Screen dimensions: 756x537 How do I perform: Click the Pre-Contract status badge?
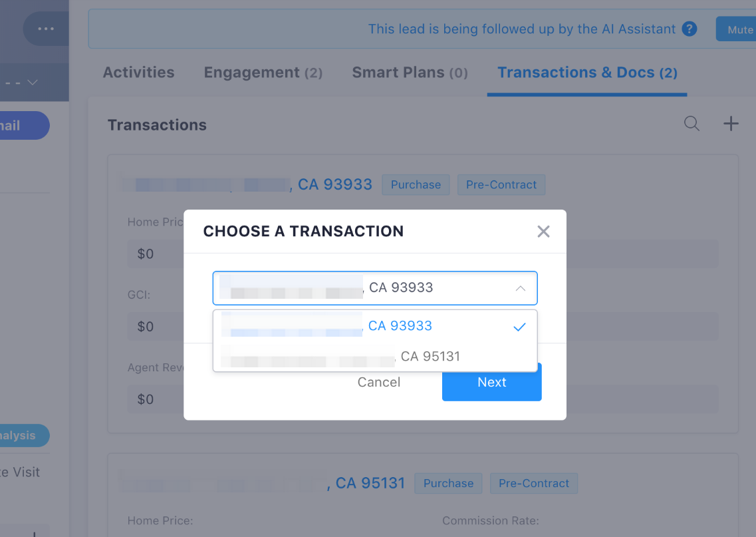coord(501,184)
